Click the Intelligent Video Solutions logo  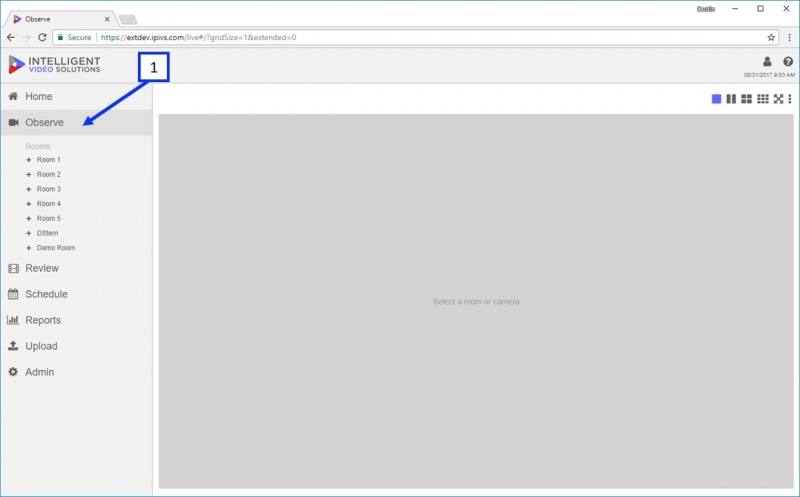pos(54,65)
